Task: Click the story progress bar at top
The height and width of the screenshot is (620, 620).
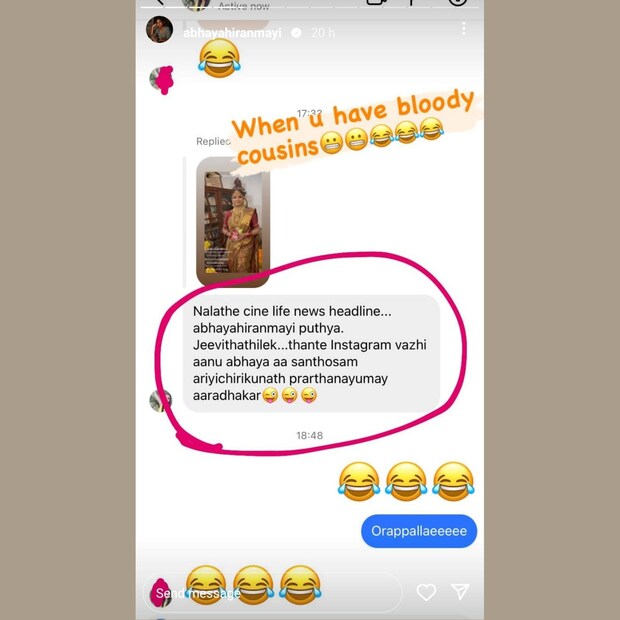Action: 310,7
